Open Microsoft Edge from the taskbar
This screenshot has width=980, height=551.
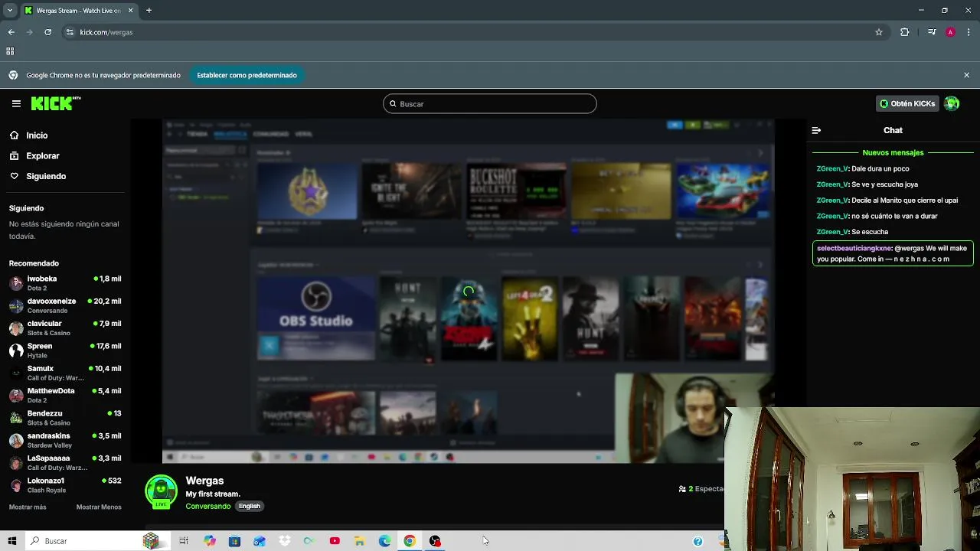click(384, 541)
